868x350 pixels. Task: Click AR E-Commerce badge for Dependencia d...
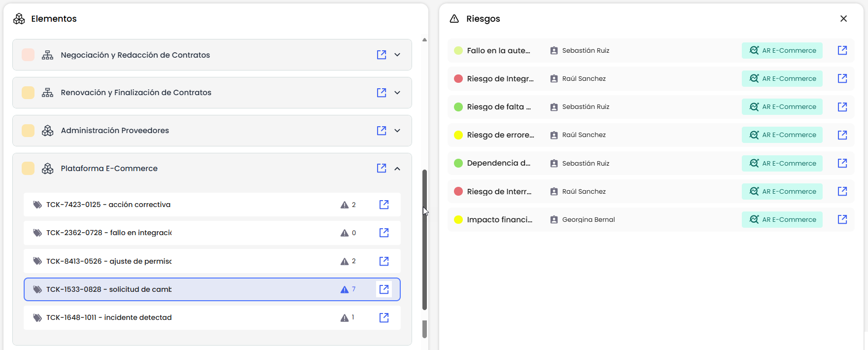[x=782, y=163]
